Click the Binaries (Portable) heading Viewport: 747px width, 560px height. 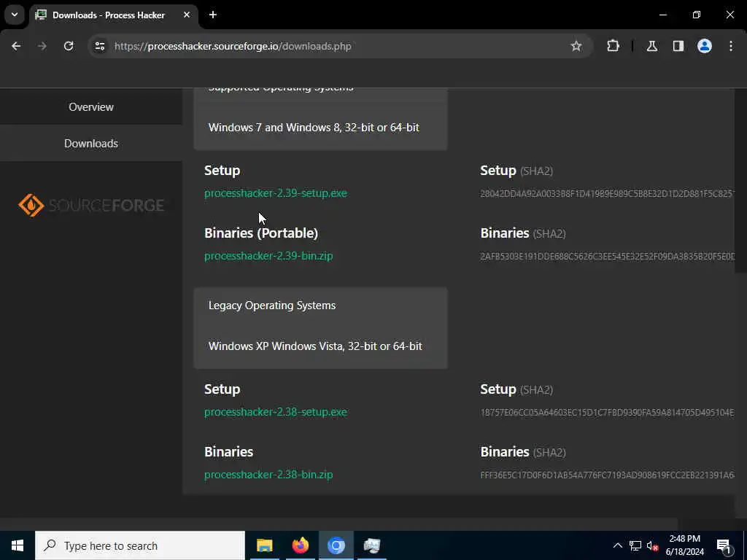pyautogui.click(x=261, y=233)
